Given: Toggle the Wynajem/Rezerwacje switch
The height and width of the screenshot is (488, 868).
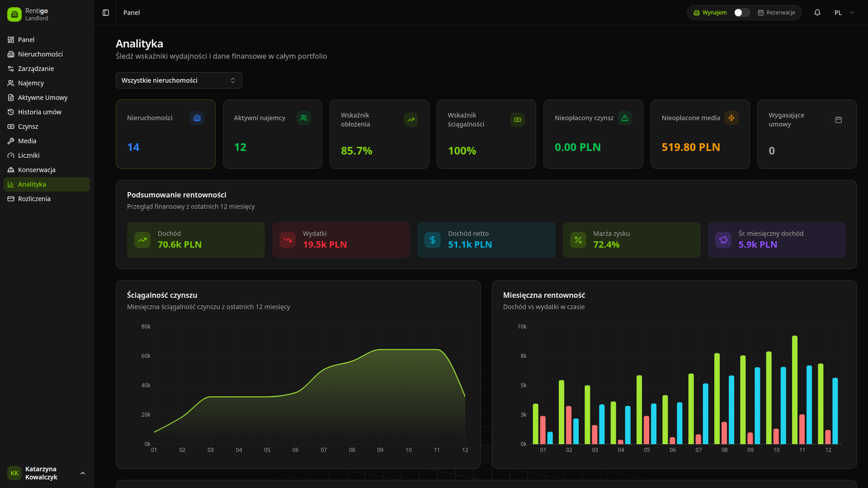Looking at the screenshot, I should point(741,13).
